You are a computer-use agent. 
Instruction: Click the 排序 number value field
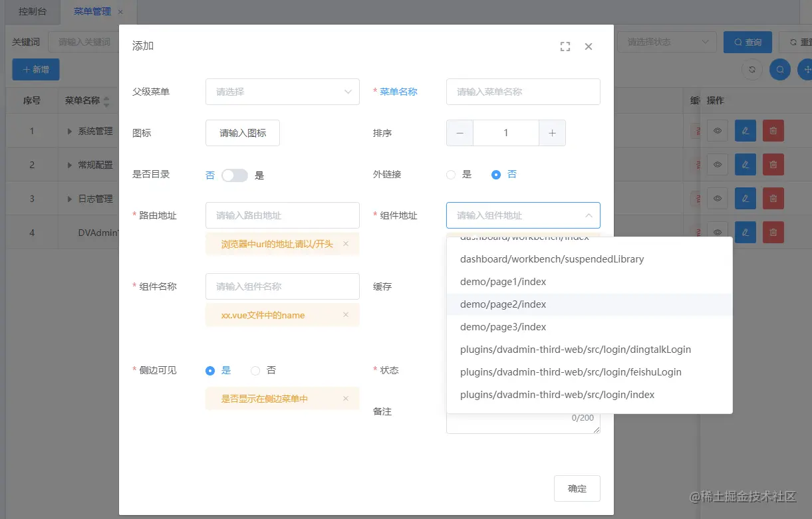pyautogui.click(x=506, y=133)
